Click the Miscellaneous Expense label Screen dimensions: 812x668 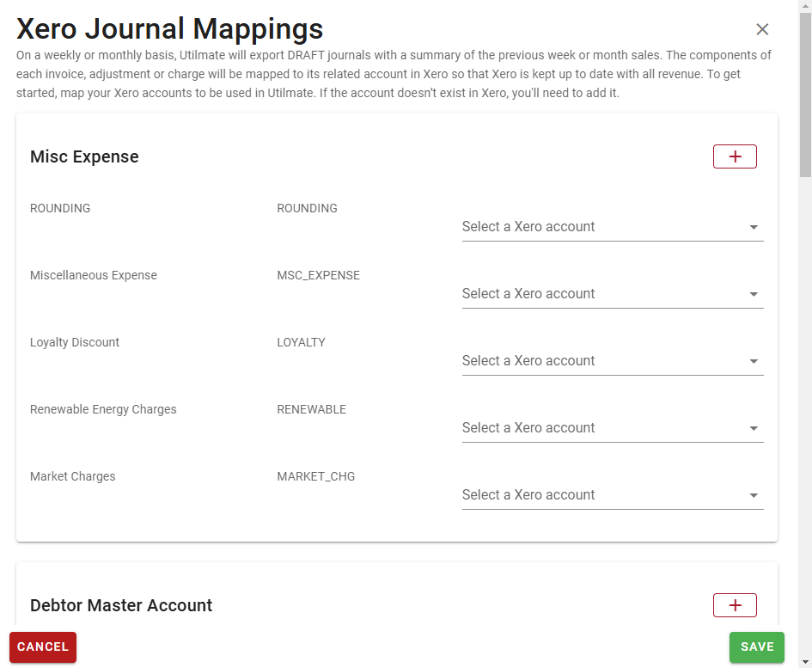coord(94,275)
